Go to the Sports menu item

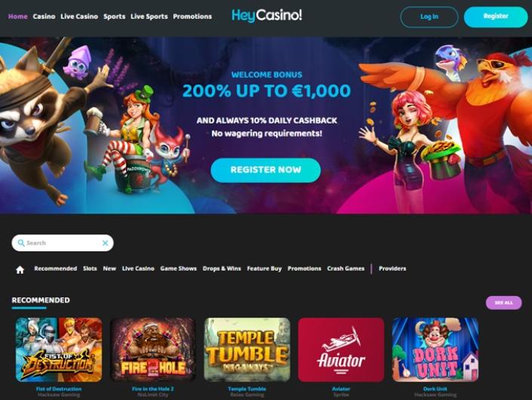[x=115, y=17]
